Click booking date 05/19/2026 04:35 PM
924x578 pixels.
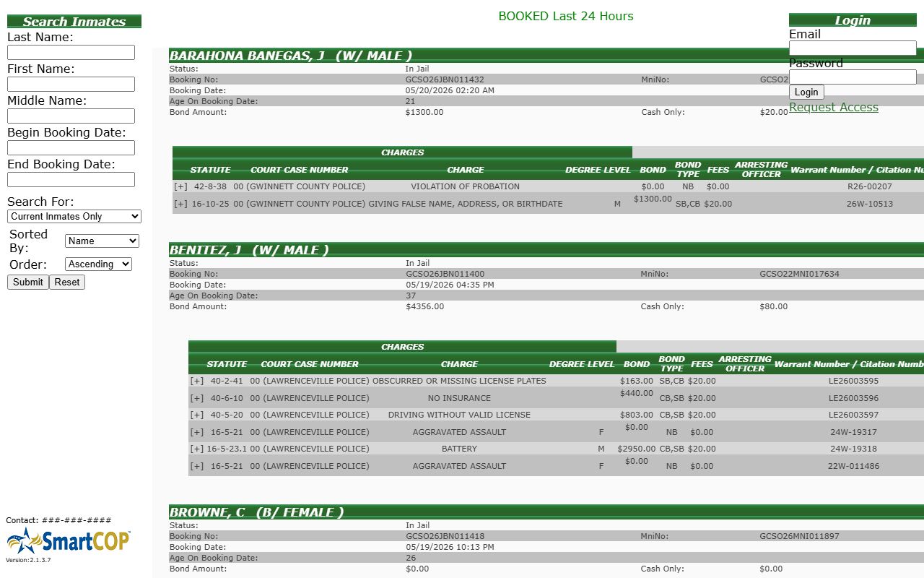[450, 285]
